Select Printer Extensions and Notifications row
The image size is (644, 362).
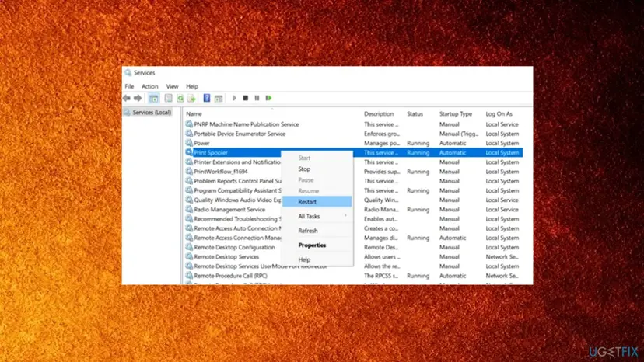click(353, 162)
